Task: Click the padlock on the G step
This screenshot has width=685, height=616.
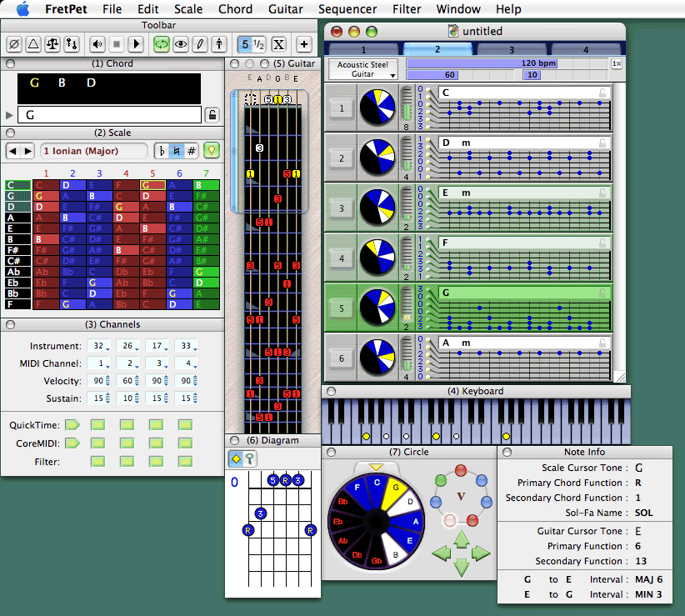Action: coord(602,293)
